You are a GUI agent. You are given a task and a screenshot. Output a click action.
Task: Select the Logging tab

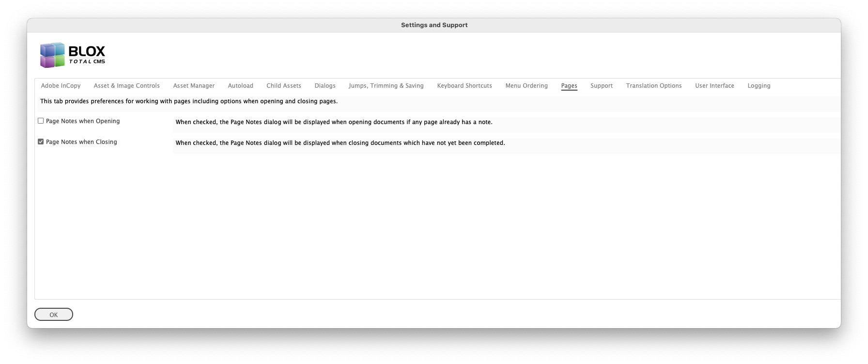pos(759,86)
